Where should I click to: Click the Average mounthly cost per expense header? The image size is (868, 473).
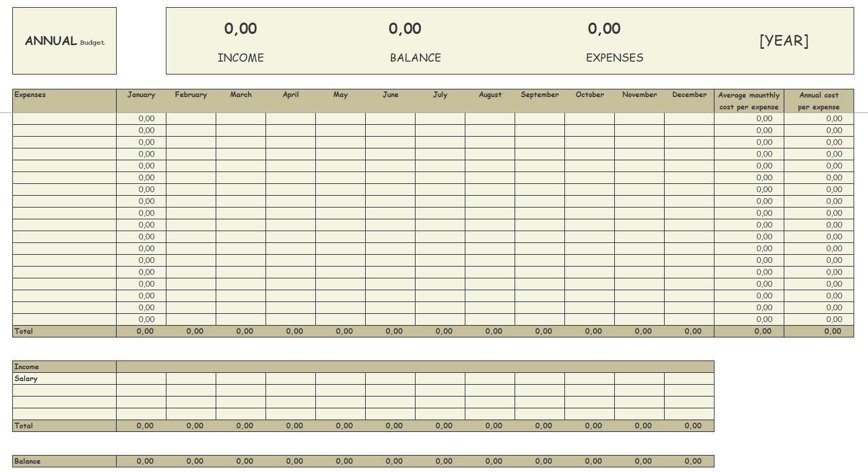click(749, 101)
